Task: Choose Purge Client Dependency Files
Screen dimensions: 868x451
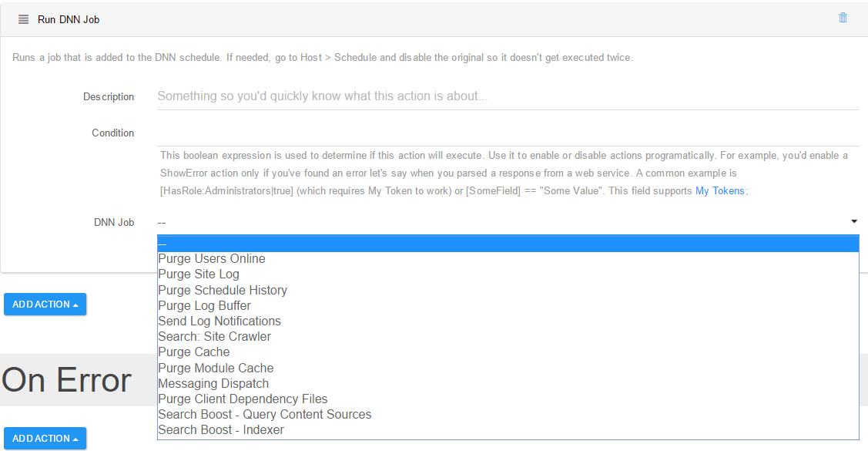Action: [508, 399]
